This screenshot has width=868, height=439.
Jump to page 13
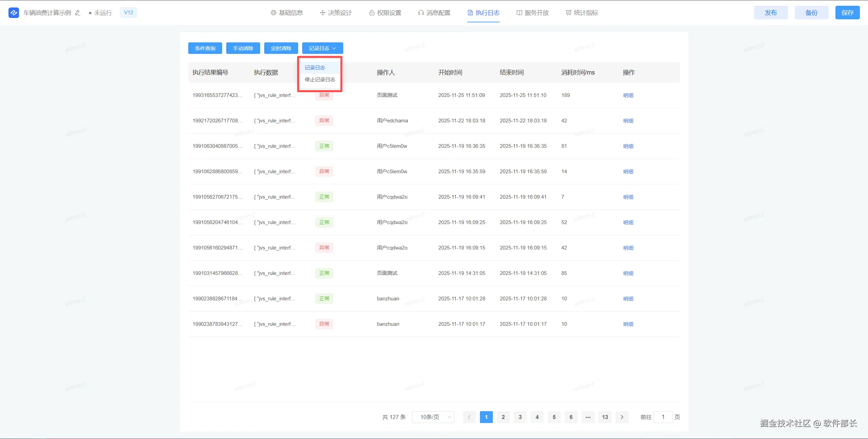pyautogui.click(x=605, y=417)
